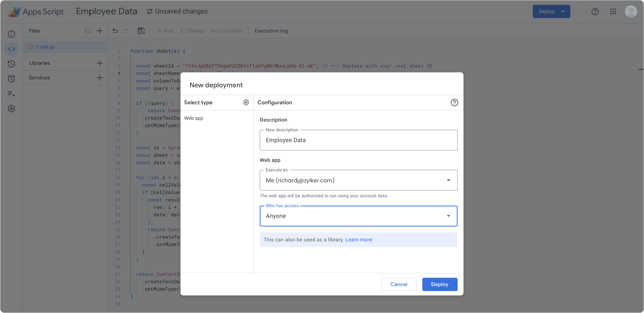Open Triggers clock icon in sidebar

click(11, 79)
